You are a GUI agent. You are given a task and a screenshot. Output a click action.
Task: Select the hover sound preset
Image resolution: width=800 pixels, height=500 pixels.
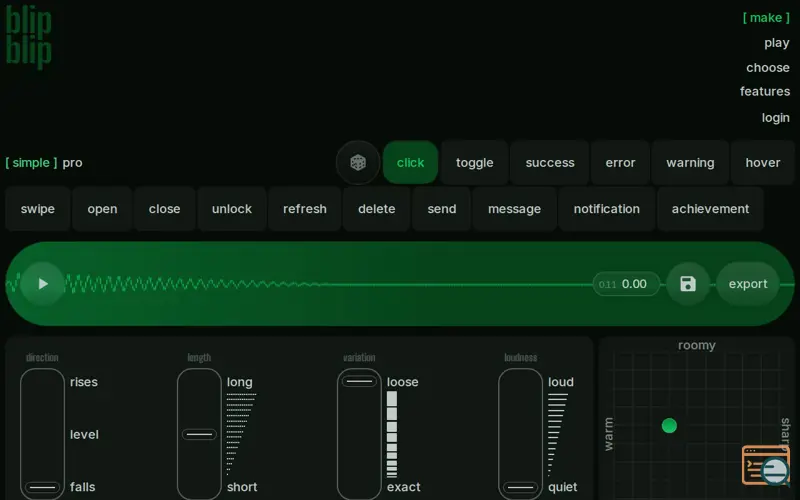763,163
